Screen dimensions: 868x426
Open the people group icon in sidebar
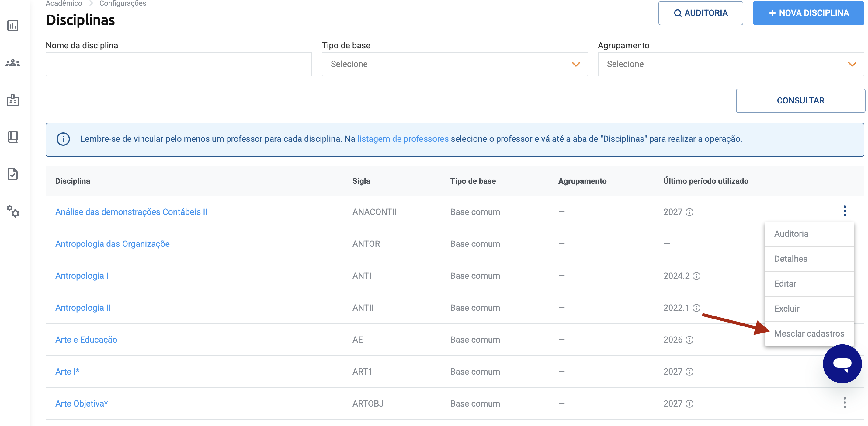click(x=13, y=63)
